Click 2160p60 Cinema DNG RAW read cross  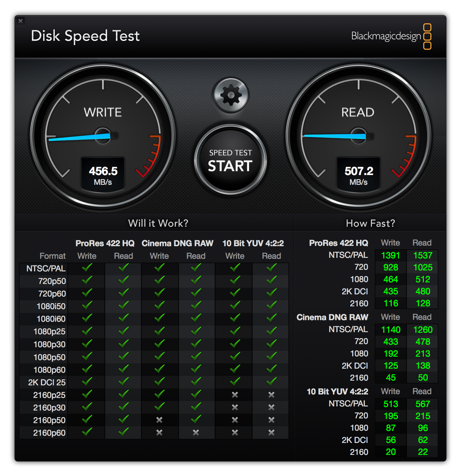point(196,433)
